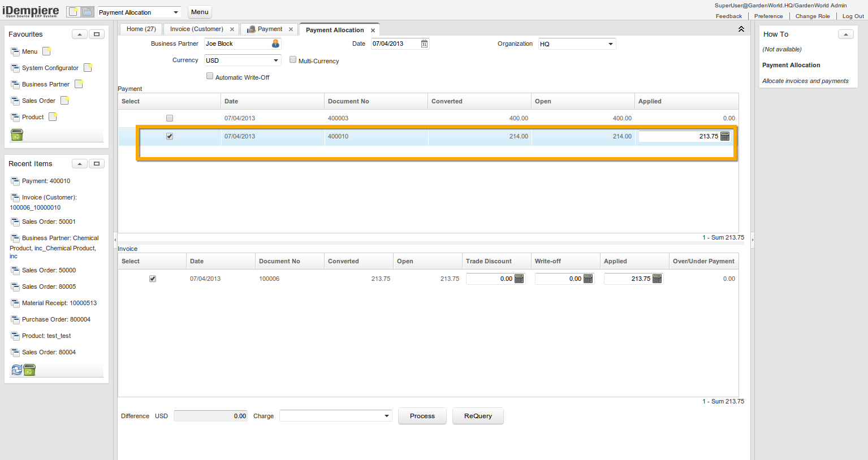Click the refresh icon in Recent Items
Image resolution: width=868 pixels, height=460 pixels.
click(x=17, y=370)
